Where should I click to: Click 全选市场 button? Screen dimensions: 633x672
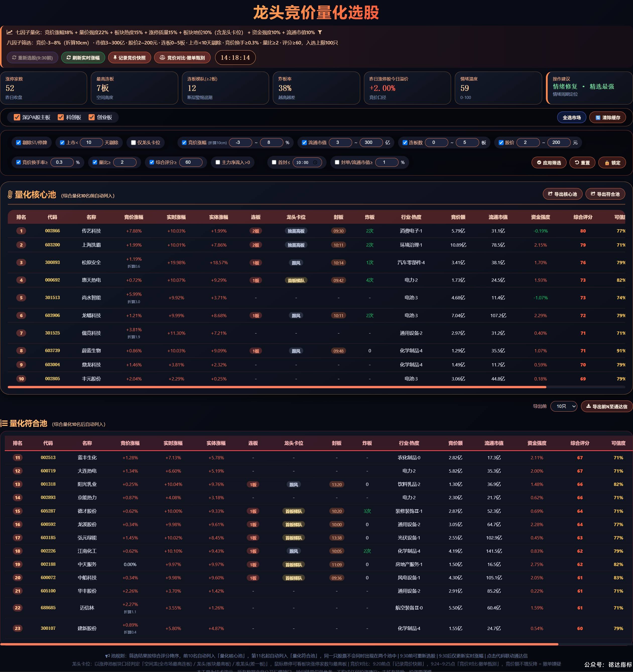(x=572, y=117)
